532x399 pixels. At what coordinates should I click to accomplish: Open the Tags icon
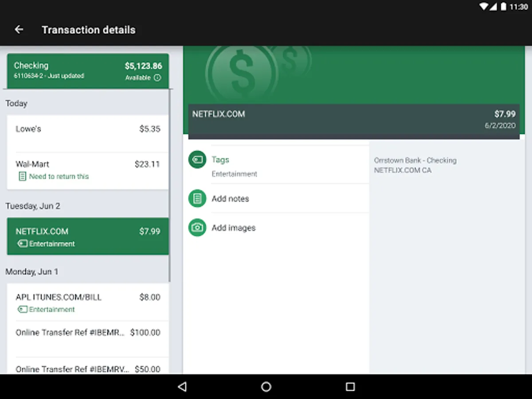(197, 160)
